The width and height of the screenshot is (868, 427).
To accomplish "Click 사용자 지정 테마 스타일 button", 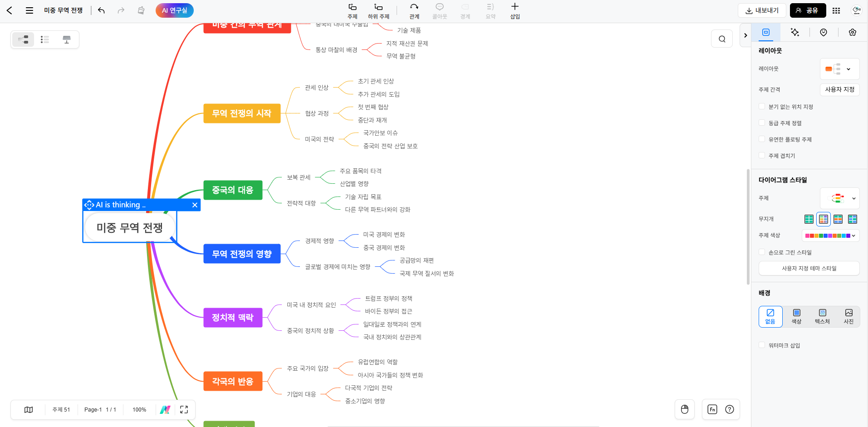I will click(809, 268).
